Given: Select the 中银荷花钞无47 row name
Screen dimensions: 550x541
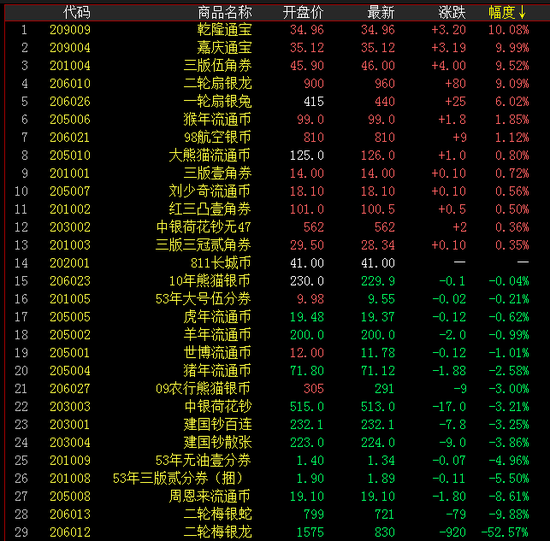Looking at the screenshot, I should click(x=203, y=227).
